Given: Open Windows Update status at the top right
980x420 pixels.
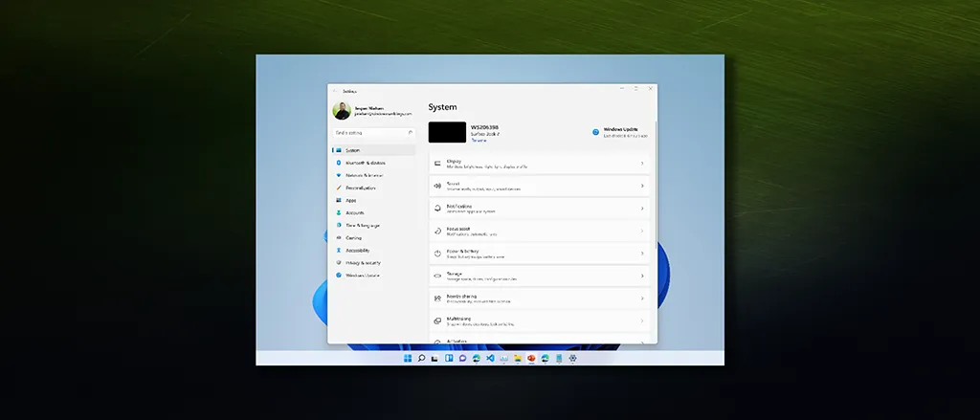Looking at the screenshot, I should [x=620, y=132].
